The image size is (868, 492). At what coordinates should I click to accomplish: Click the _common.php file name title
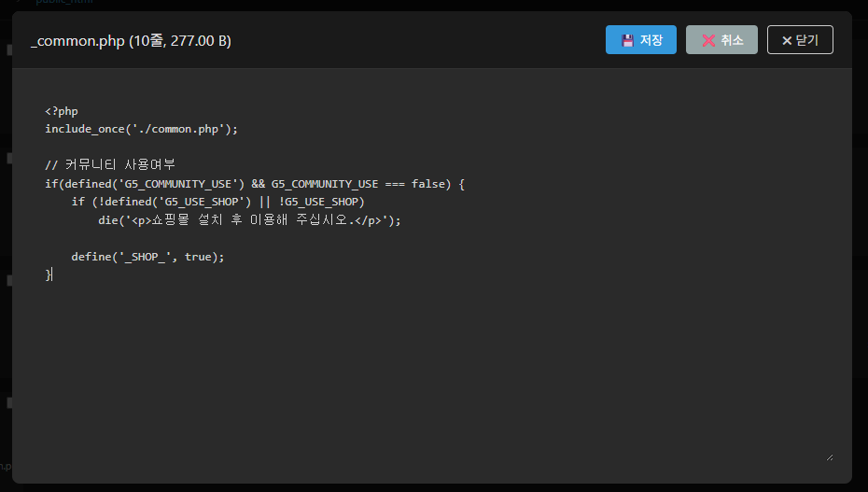(77, 41)
